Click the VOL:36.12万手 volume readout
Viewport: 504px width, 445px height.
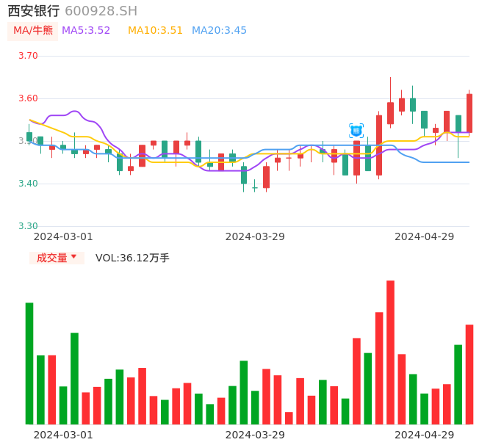132,258
